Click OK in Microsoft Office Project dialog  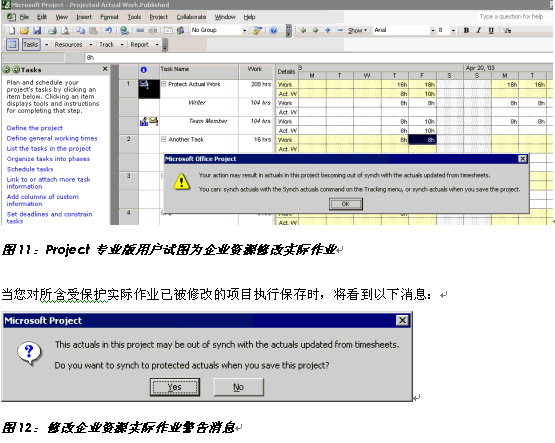[345, 204]
